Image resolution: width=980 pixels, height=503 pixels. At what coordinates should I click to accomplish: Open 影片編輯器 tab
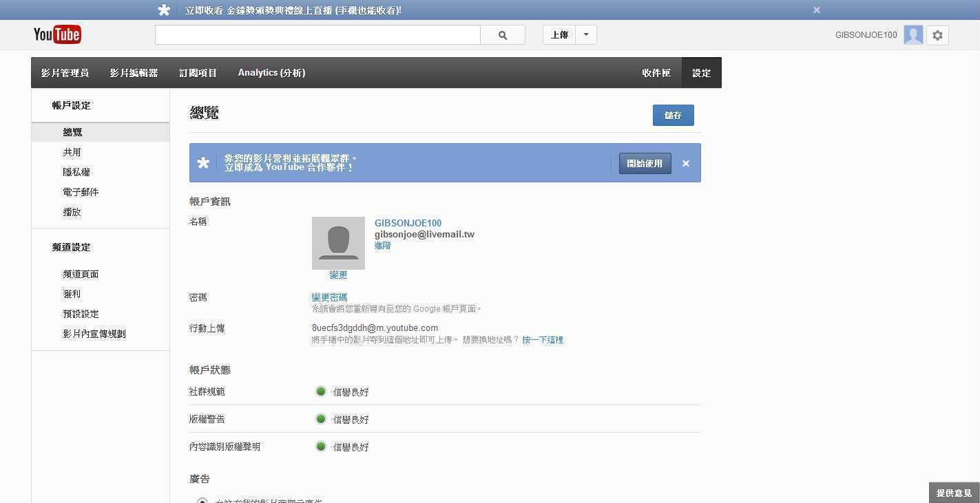click(134, 73)
